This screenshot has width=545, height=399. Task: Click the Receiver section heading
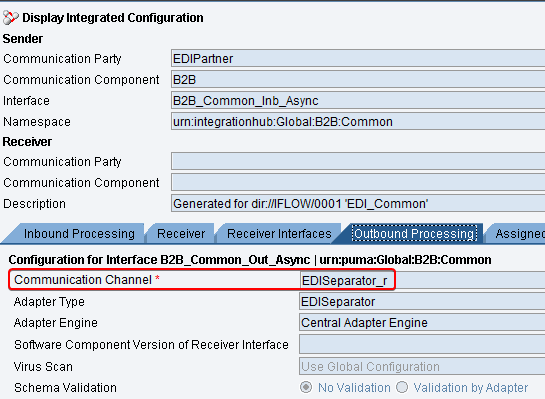pyautogui.click(x=27, y=142)
